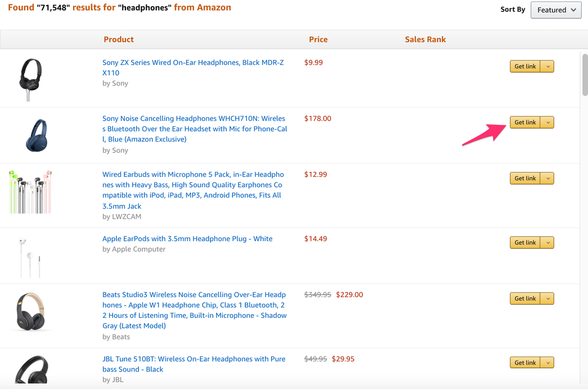The width and height of the screenshot is (588, 389).
Task: Get link for Wired Earbuds 5 Pack
Action: [x=525, y=179]
